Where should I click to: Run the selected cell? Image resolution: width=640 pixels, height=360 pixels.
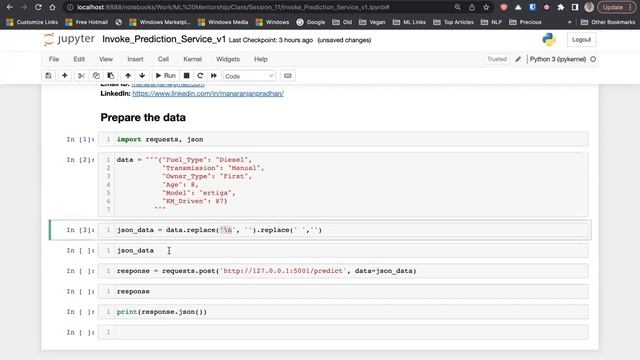click(x=165, y=76)
